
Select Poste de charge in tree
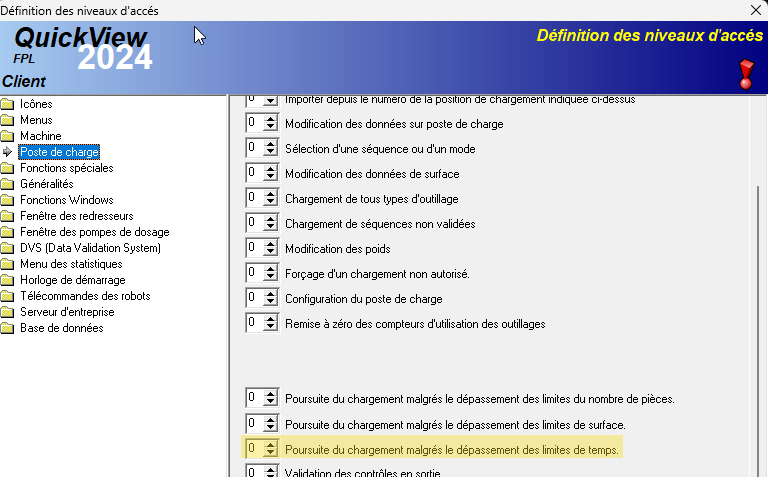pos(59,152)
